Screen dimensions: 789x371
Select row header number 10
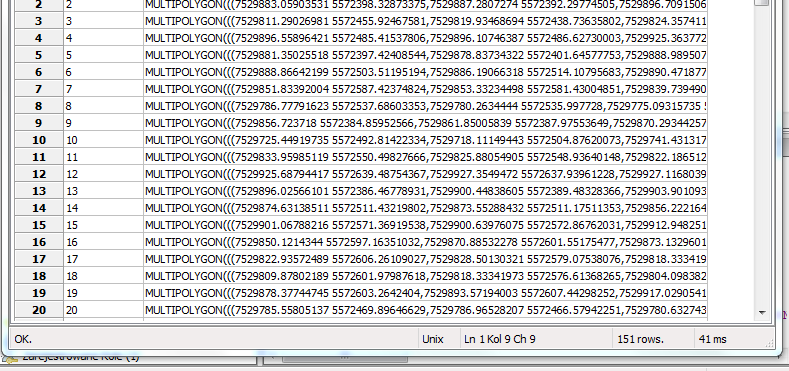click(39, 140)
